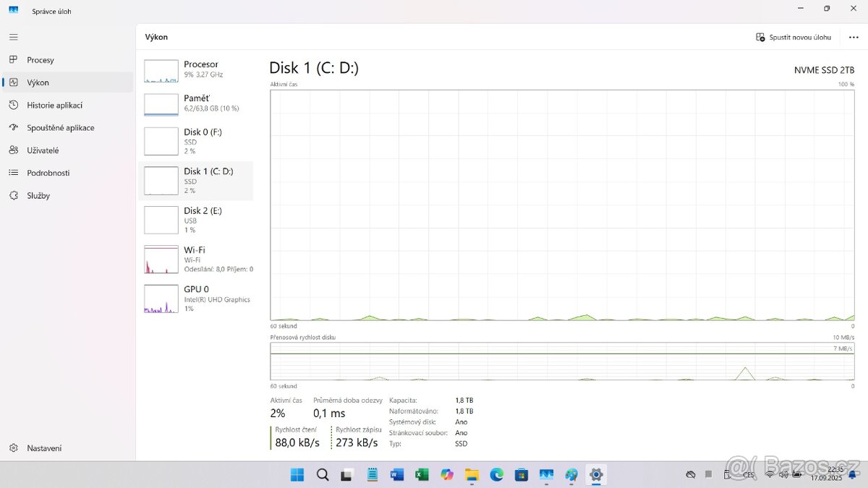Open the three-dots more options menu
Screen dimensions: 868x488
(854, 38)
